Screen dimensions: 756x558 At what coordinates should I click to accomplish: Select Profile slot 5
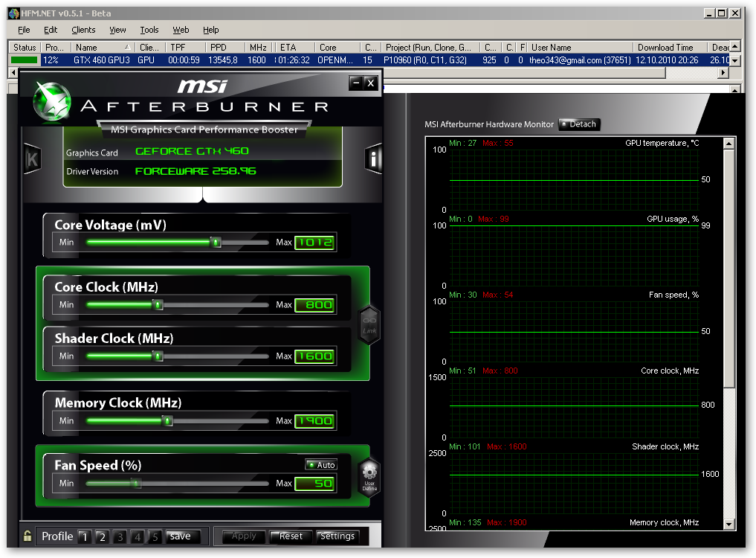[x=155, y=536]
